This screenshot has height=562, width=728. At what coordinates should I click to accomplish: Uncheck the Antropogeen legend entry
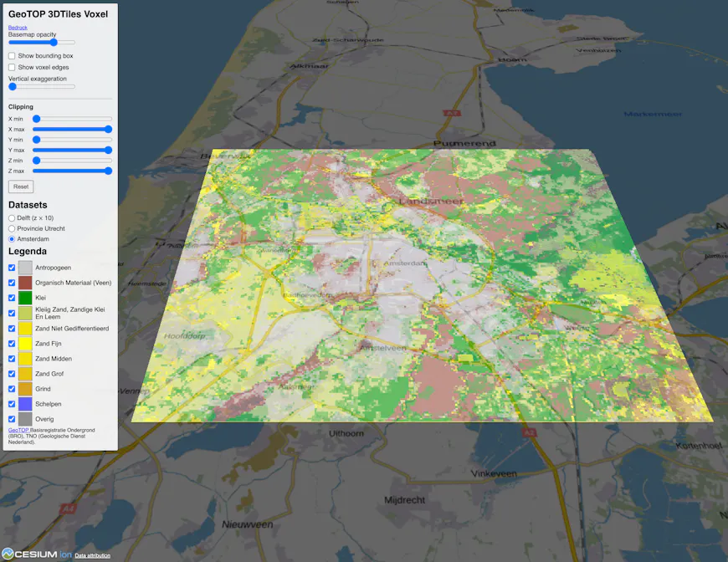(x=10, y=267)
